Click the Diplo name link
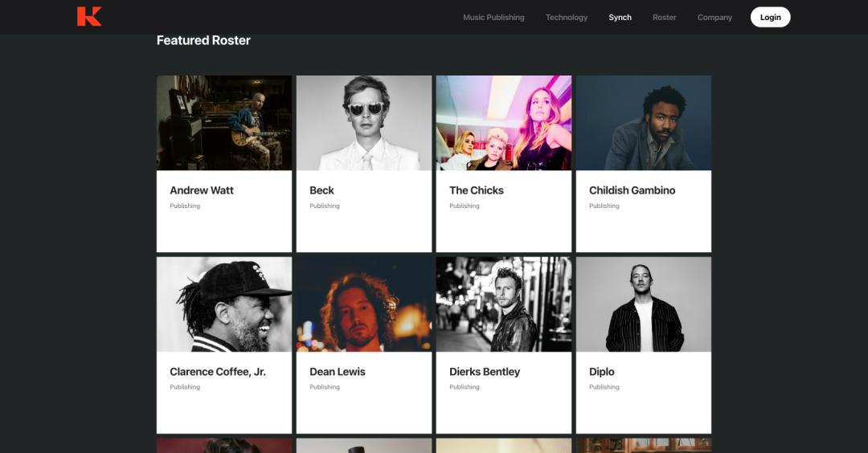The image size is (868, 453). (602, 372)
